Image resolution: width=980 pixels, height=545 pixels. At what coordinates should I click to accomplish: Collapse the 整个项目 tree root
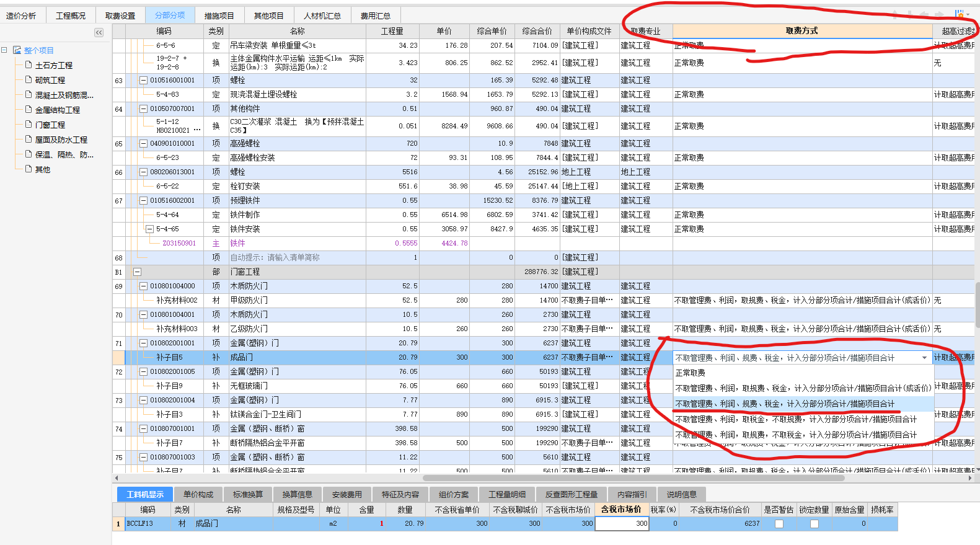(4, 50)
